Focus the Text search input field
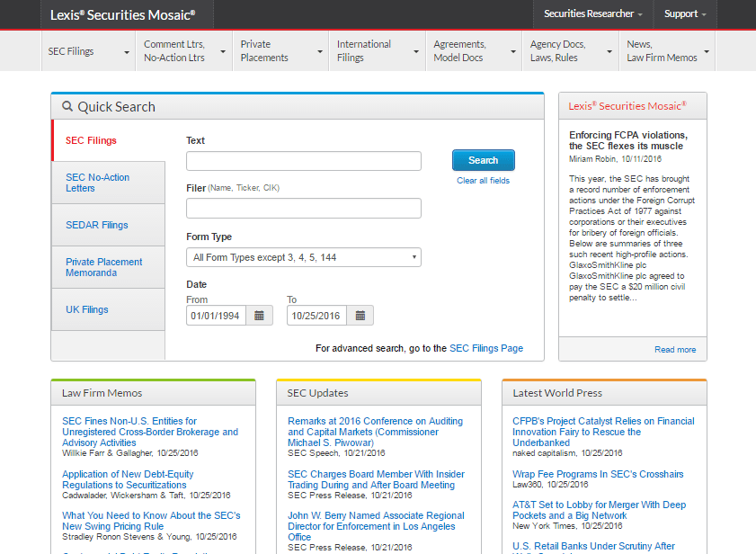The image size is (756, 554). [x=304, y=161]
